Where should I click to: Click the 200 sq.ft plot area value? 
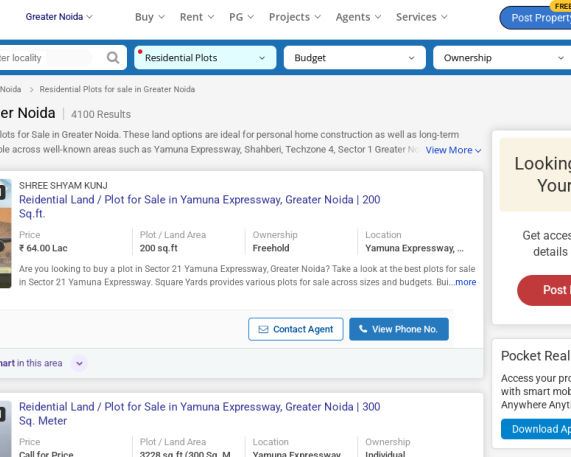[159, 248]
